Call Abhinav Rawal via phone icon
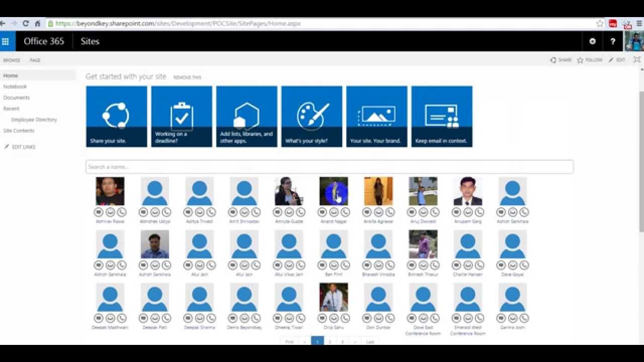 click(122, 212)
